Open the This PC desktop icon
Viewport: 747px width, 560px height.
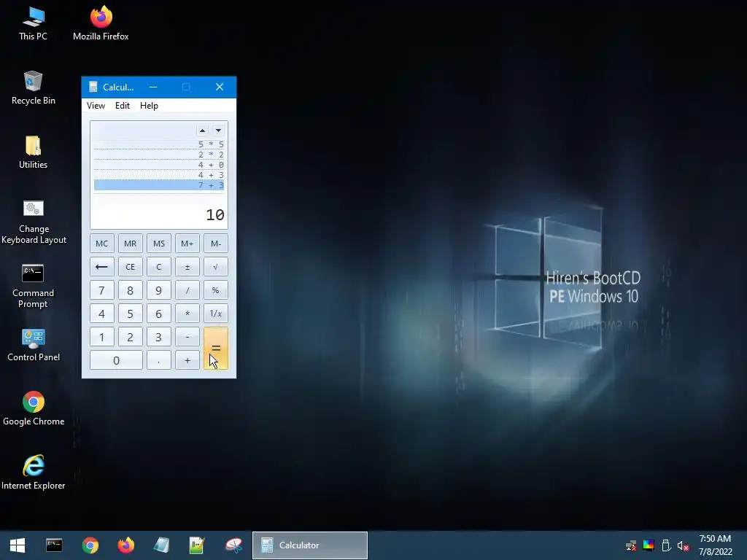click(x=34, y=24)
